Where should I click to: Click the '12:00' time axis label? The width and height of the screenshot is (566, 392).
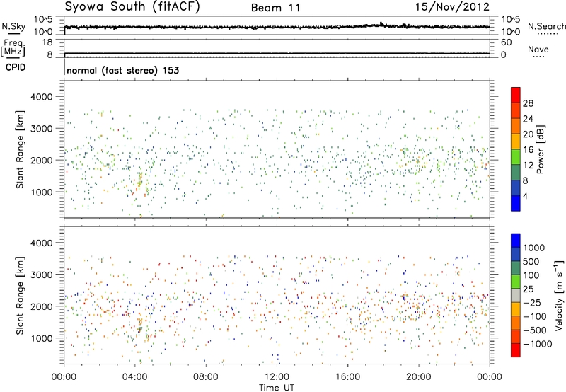pos(277,377)
